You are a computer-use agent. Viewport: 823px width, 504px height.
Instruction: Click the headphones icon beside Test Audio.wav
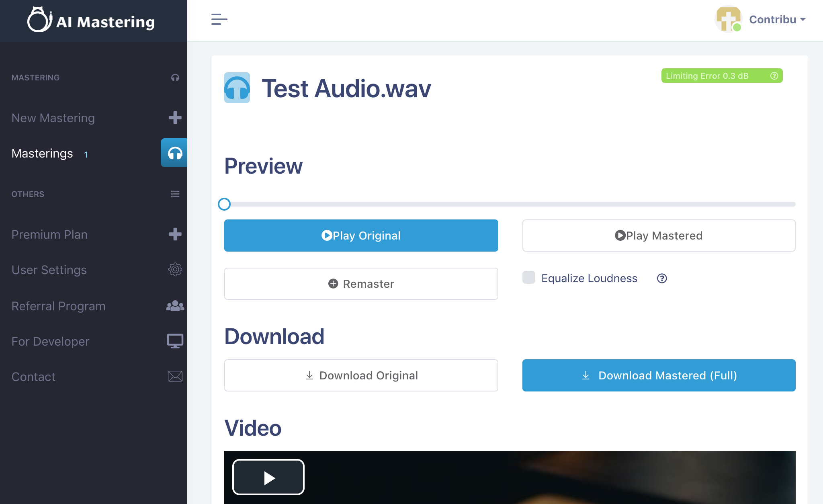(237, 88)
